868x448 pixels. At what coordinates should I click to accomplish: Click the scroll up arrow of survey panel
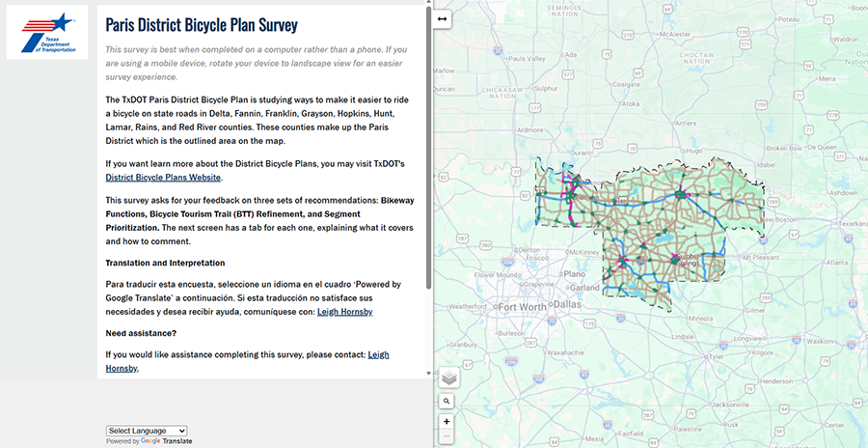[428, 3]
